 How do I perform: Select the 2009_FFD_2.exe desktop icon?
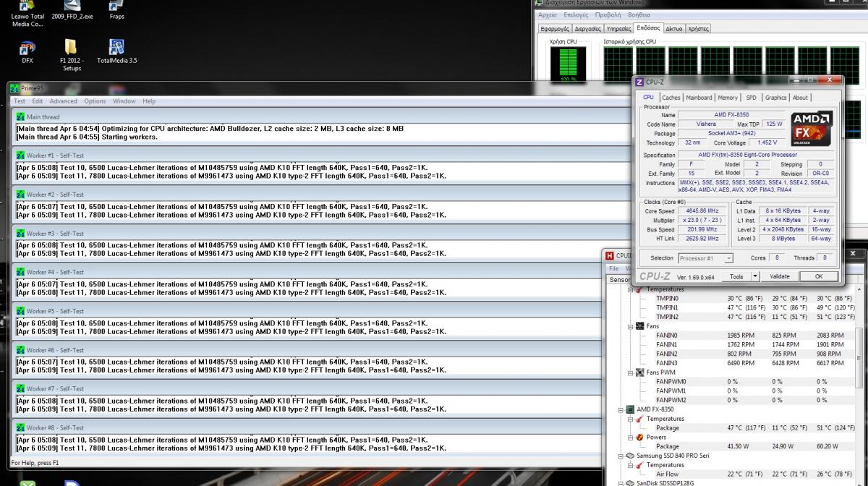[x=72, y=11]
